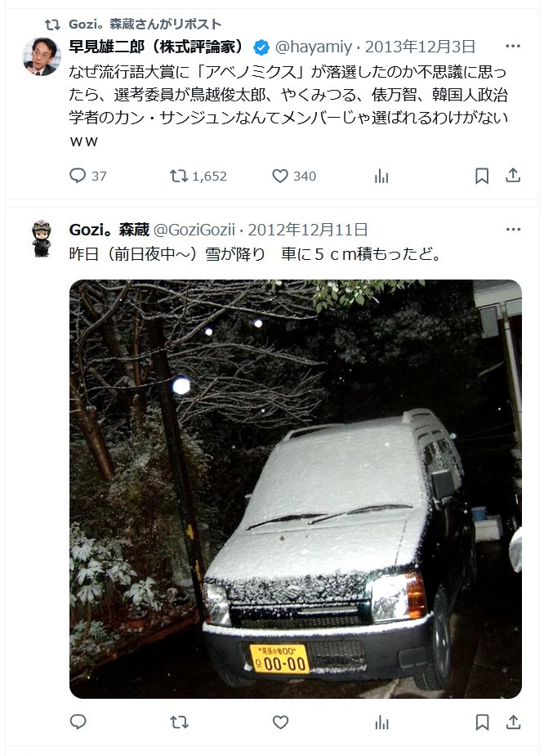Viewport: 553px width, 756px height.
Task: Bookmark the hayamiy post
Action: tap(482, 176)
